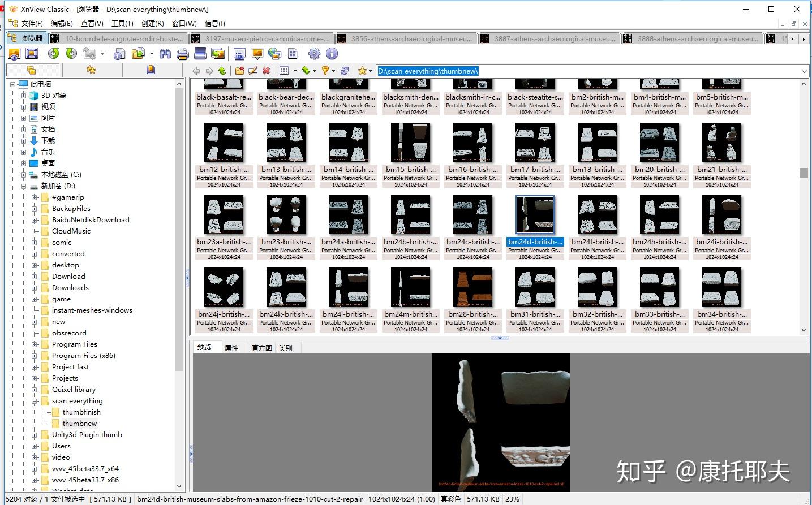812x505 pixels.
Task: Switch to full screen mode icon
Action: coord(32,54)
